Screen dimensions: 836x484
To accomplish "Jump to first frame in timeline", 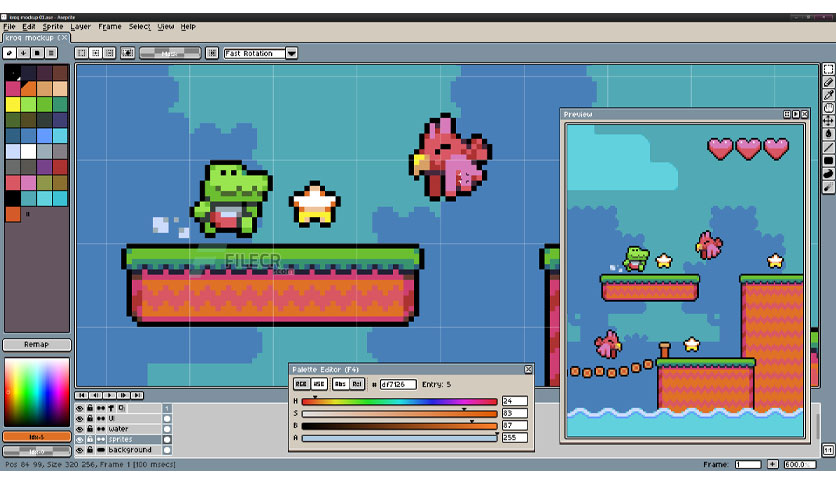I will pos(82,395).
